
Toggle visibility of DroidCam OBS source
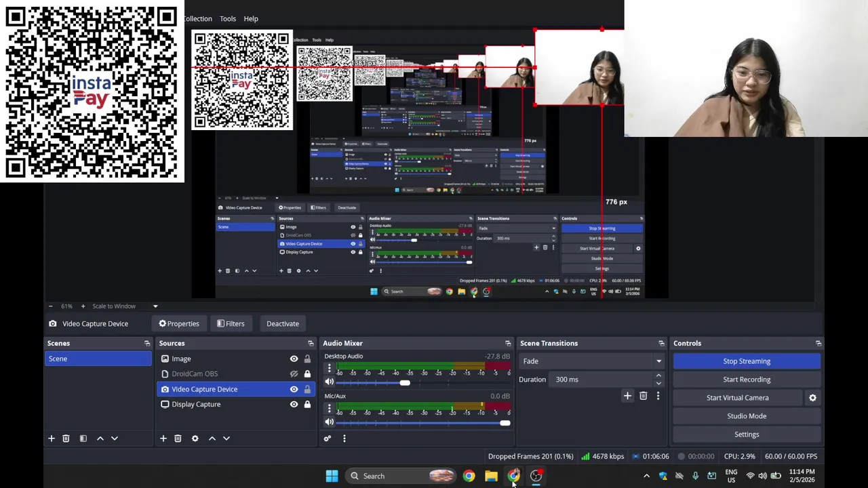294,373
